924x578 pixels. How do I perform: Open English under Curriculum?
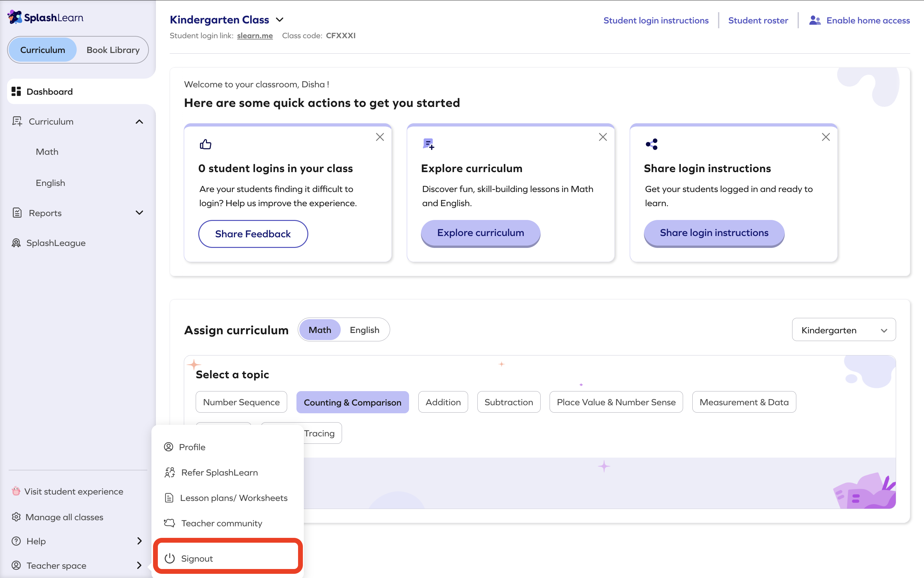[50, 183]
